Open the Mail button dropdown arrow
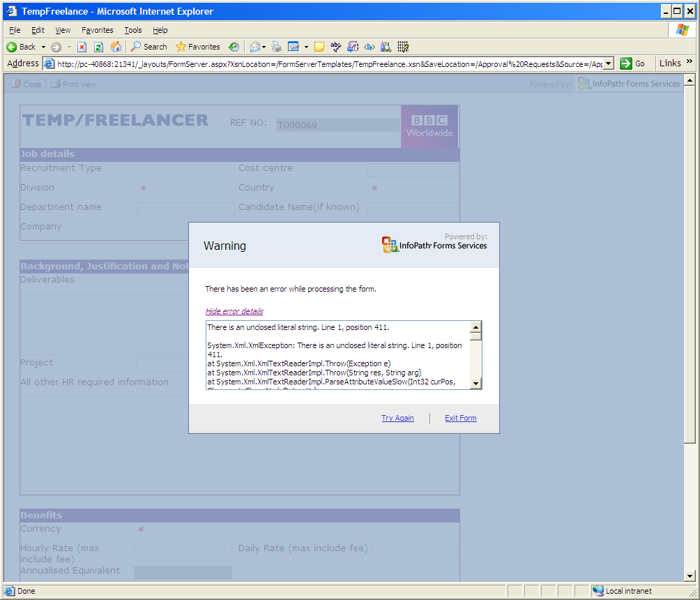This screenshot has width=700, height=600. click(264, 47)
